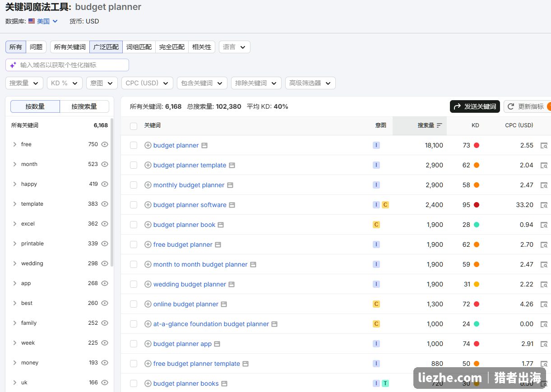Screen dimensions: 551x392
Task: Switch to 所有关键词 match type
Action: tap(70, 47)
